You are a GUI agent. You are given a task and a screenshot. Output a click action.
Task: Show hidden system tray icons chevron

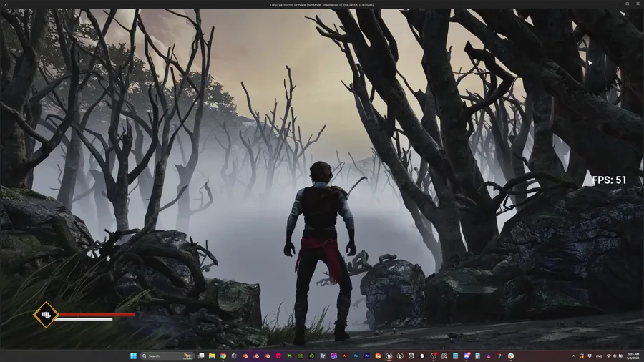(x=574, y=356)
